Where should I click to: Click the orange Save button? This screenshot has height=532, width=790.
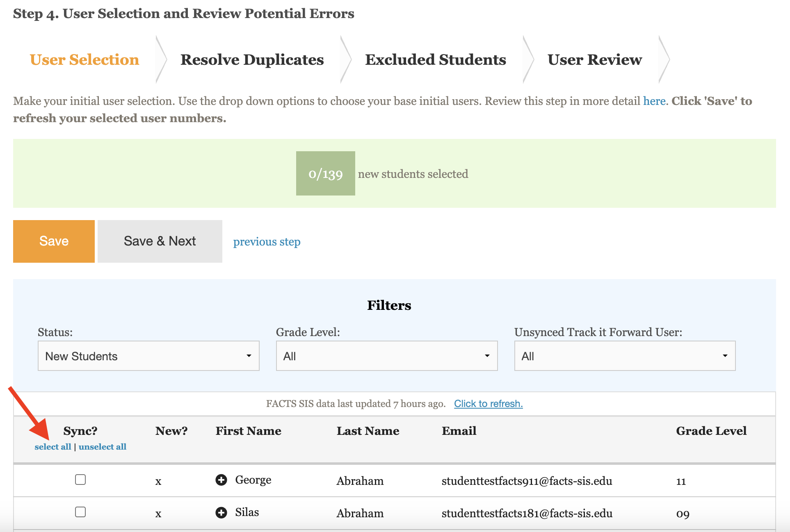pos(54,241)
